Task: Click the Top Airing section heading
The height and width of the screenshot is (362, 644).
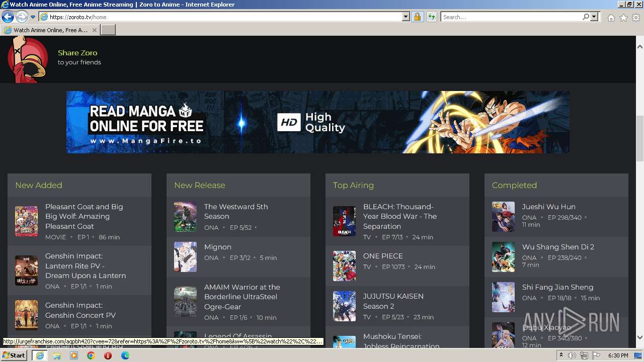Action: coord(353,185)
